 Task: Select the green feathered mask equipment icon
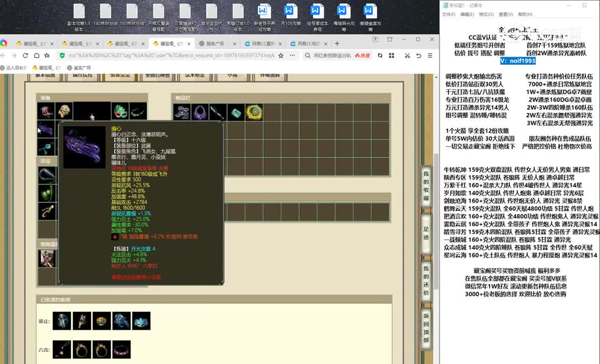(x=120, y=111)
